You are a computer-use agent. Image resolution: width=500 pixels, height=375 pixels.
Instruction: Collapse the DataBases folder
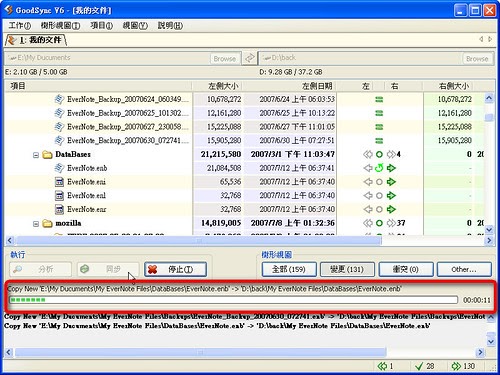(x=36, y=155)
